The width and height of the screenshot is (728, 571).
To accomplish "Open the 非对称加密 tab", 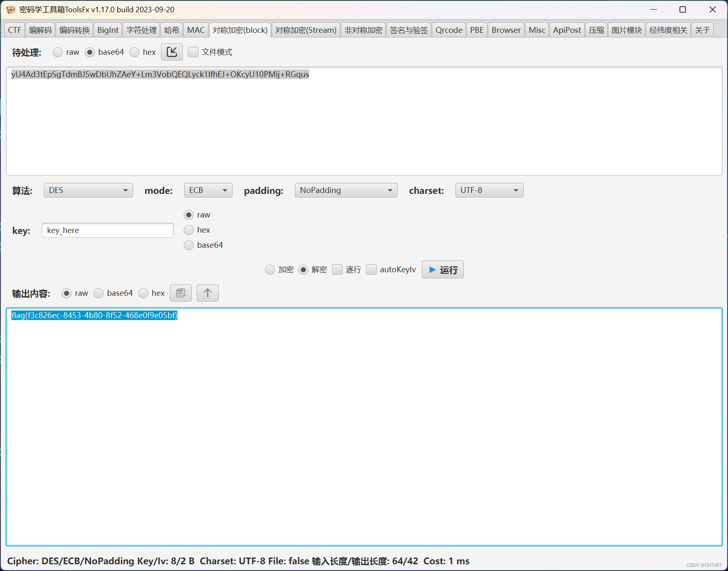I will point(363,30).
